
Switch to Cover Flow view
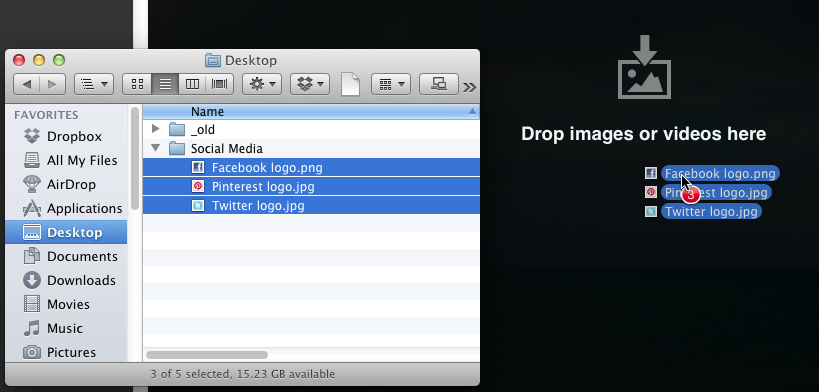point(219,84)
